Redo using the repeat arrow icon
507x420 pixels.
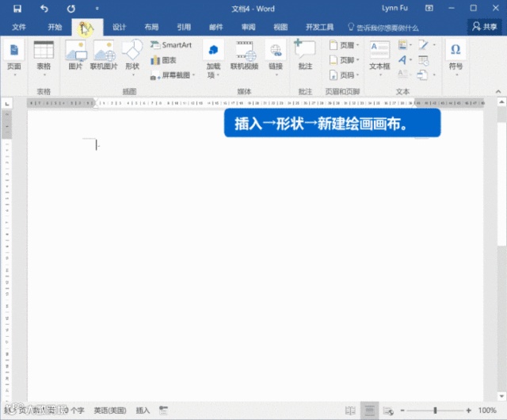pyautogui.click(x=71, y=9)
